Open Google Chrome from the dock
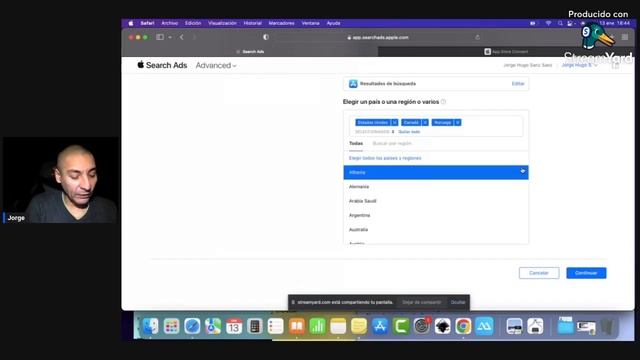The height and width of the screenshot is (360, 640). click(463, 326)
